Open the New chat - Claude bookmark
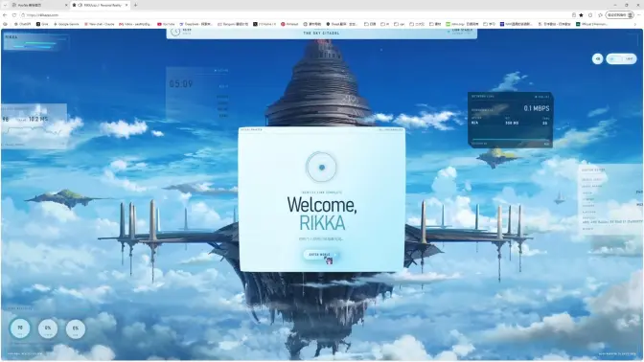This screenshot has width=644, height=362. pos(99,24)
